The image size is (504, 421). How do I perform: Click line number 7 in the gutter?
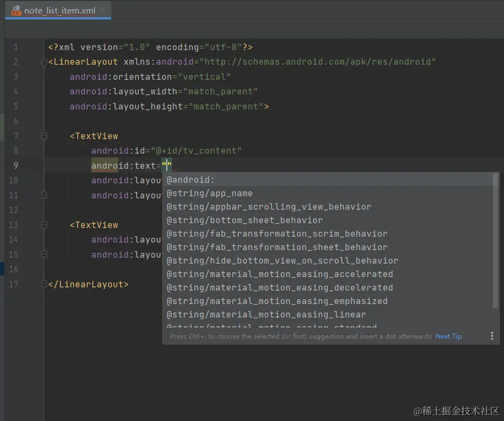tap(16, 136)
